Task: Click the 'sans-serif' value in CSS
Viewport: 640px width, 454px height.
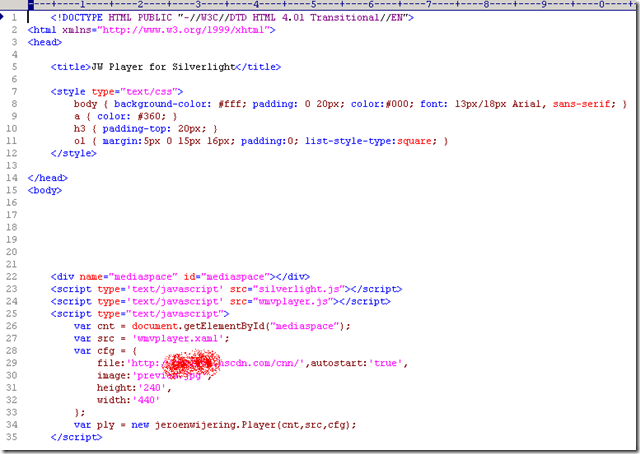Action: coord(581,104)
